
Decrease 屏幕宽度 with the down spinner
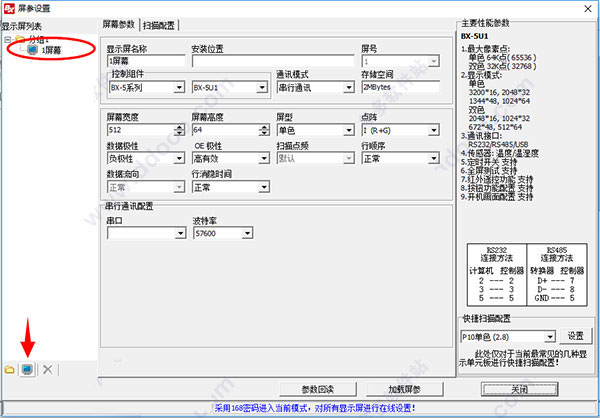point(179,133)
